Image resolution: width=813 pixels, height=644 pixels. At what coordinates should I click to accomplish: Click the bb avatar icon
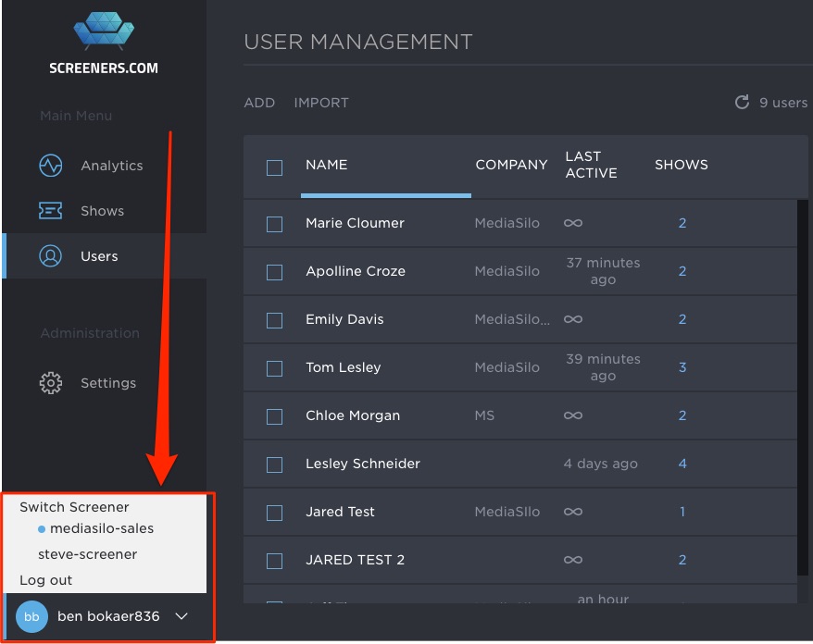[31, 616]
